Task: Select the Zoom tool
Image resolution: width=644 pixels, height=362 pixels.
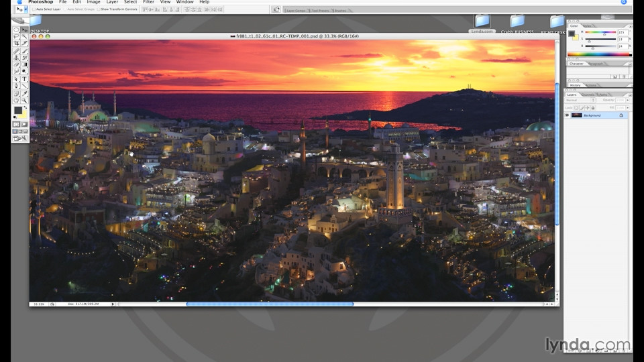Action: 24,100
